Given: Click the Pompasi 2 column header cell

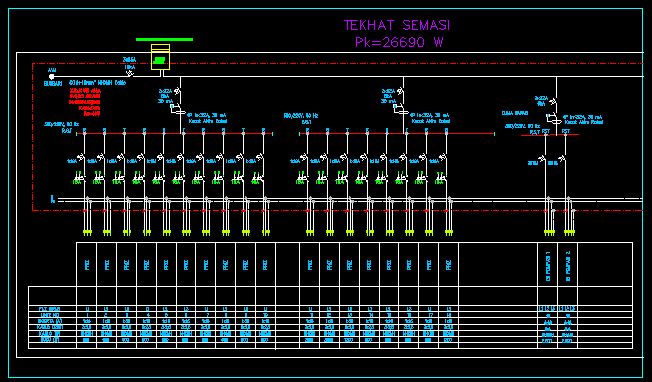Looking at the screenshot, I should click(568, 264).
